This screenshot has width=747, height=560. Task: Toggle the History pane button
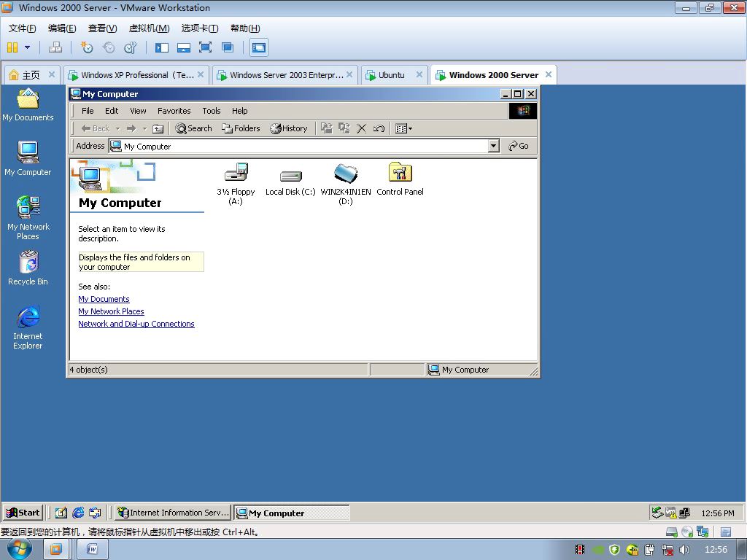tap(289, 128)
